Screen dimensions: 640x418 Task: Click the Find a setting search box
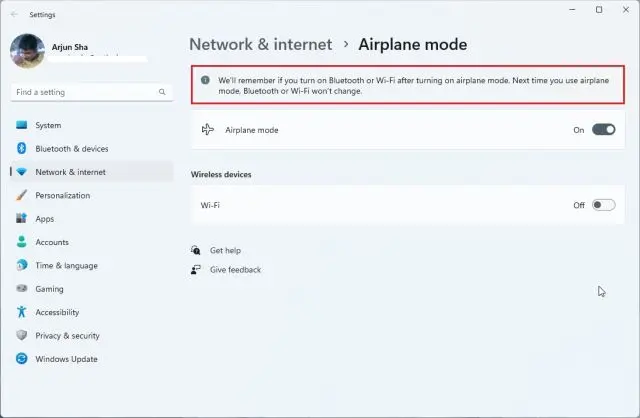click(x=85, y=92)
